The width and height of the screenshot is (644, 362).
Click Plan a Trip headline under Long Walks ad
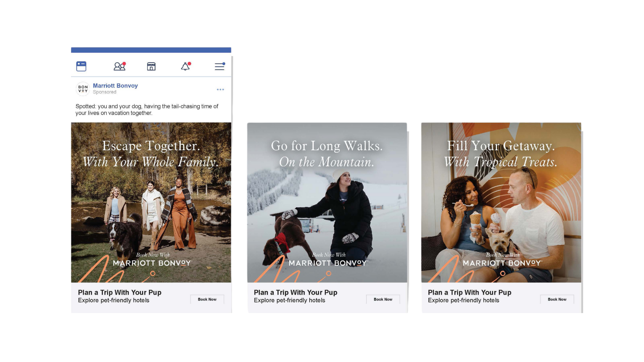click(x=296, y=292)
